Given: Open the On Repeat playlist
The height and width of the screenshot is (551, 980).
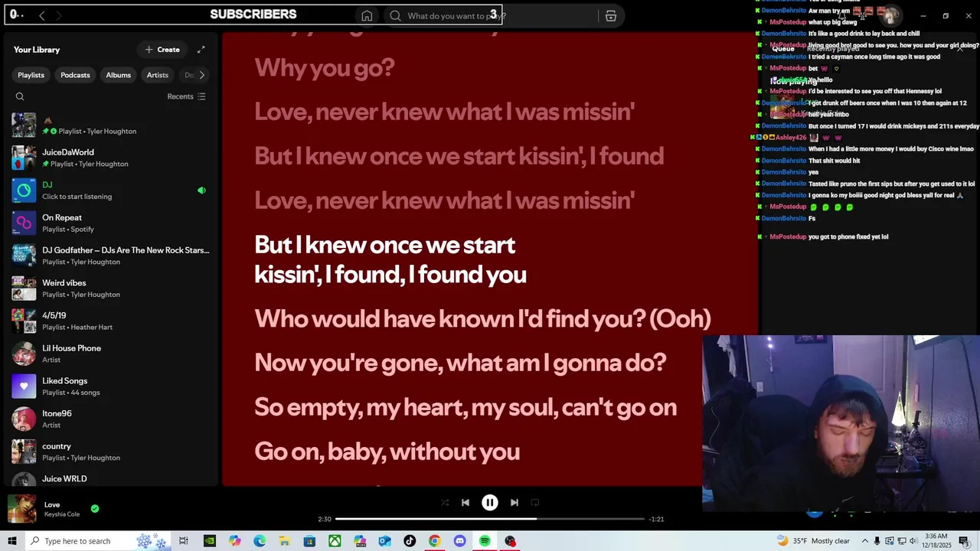Looking at the screenshot, I should pos(111,223).
